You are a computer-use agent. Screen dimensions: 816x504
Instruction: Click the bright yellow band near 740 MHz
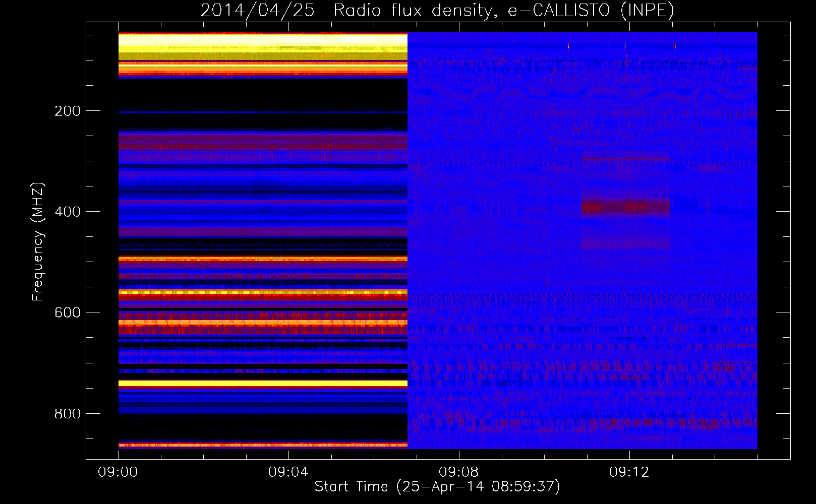point(263,384)
